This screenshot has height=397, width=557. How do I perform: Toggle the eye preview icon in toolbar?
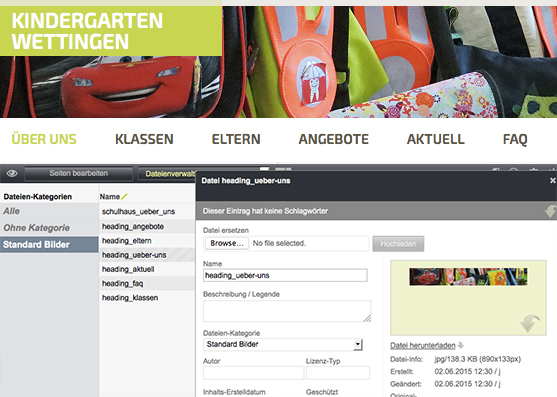coord(12,173)
